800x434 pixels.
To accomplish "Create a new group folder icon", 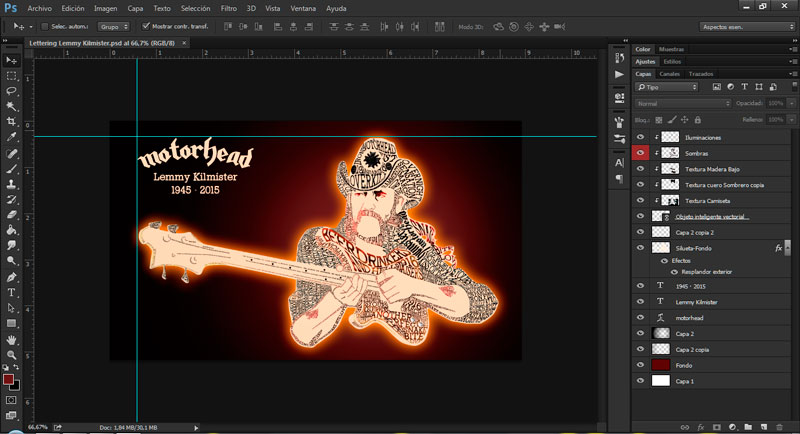I will pyautogui.click(x=748, y=427).
